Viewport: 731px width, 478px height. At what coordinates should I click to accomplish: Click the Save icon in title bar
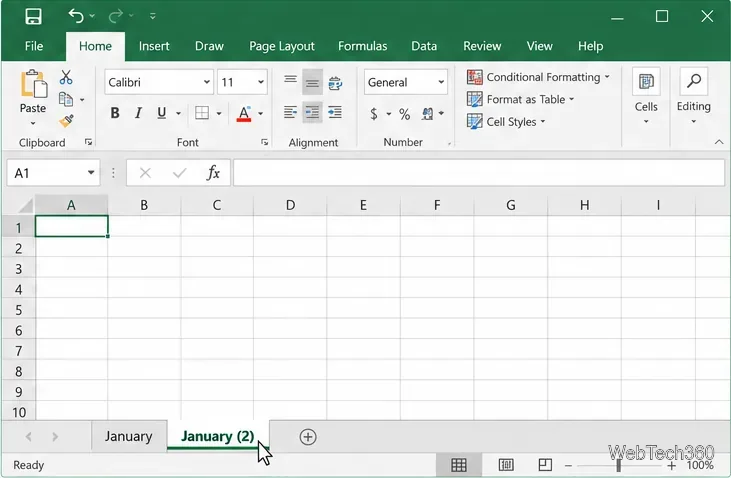click(x=33, y=16)
